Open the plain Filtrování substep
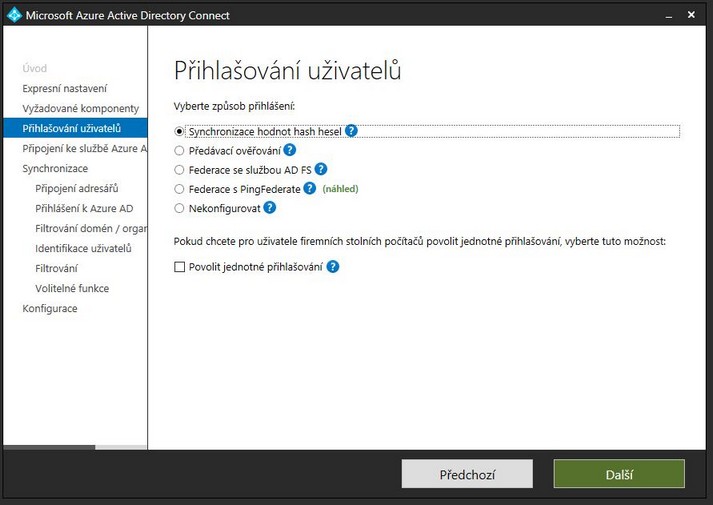The image size is (713, 505). [56, 269]
